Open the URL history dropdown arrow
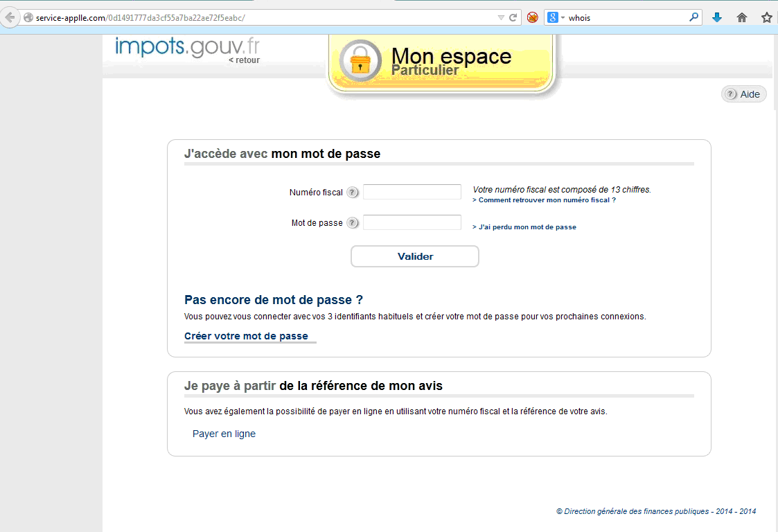The image size is (778, 532). coord(501,18)
